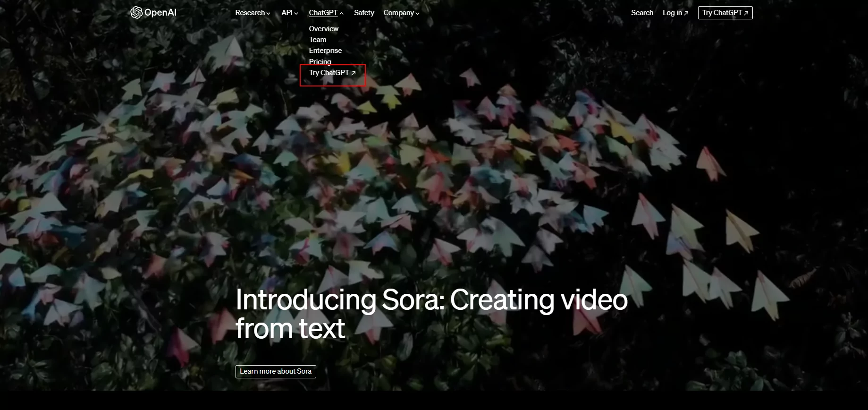This screenshot has width=868, height=410.
Task: Click the down chevron next to API
Action: 296,13
